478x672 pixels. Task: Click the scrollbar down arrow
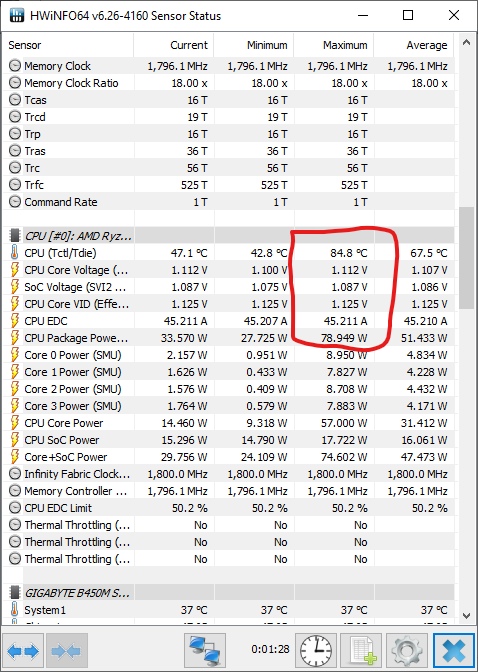(466, 616)
